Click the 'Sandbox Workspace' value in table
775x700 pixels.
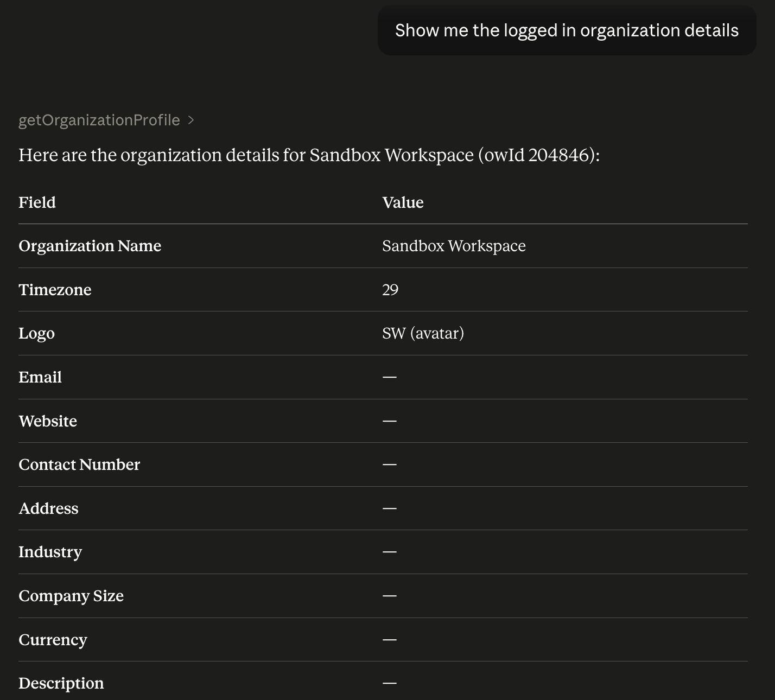click(454, 246)
